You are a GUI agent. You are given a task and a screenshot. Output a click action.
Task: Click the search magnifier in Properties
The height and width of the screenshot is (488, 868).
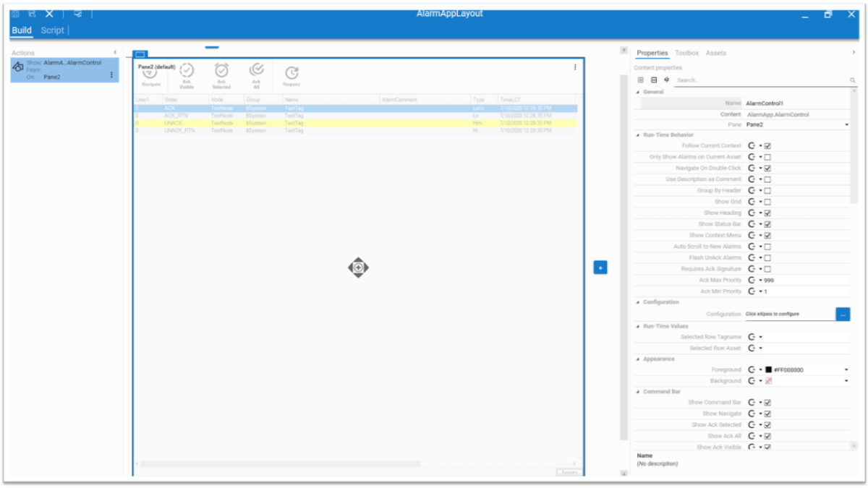click(x=852, y=80)
